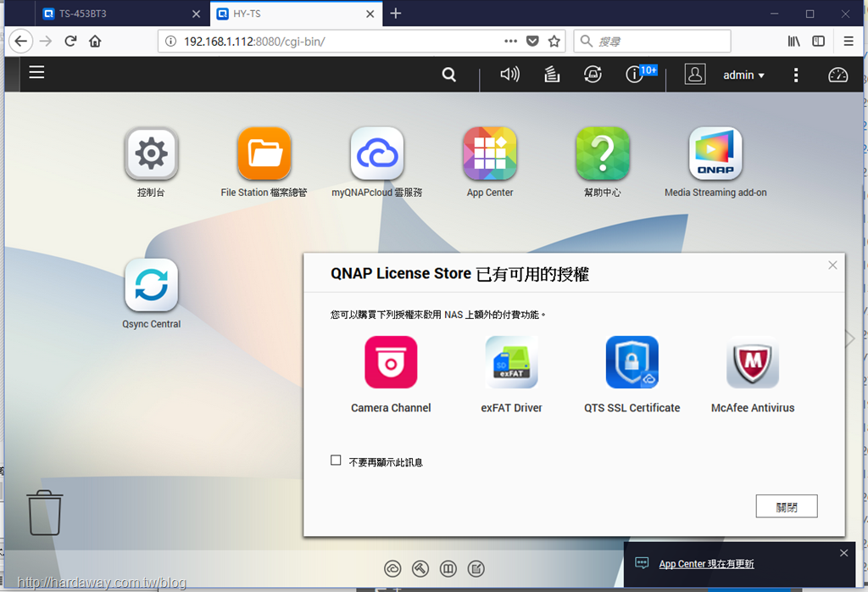
Task: Show site information icon in address bar
Action: pyautogui.click(x=171, y=42)
